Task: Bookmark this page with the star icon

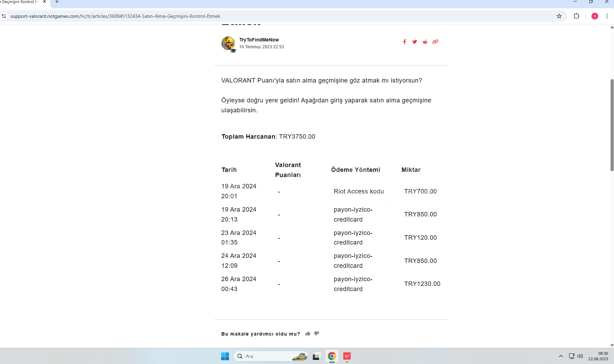Action: [559, 16]
